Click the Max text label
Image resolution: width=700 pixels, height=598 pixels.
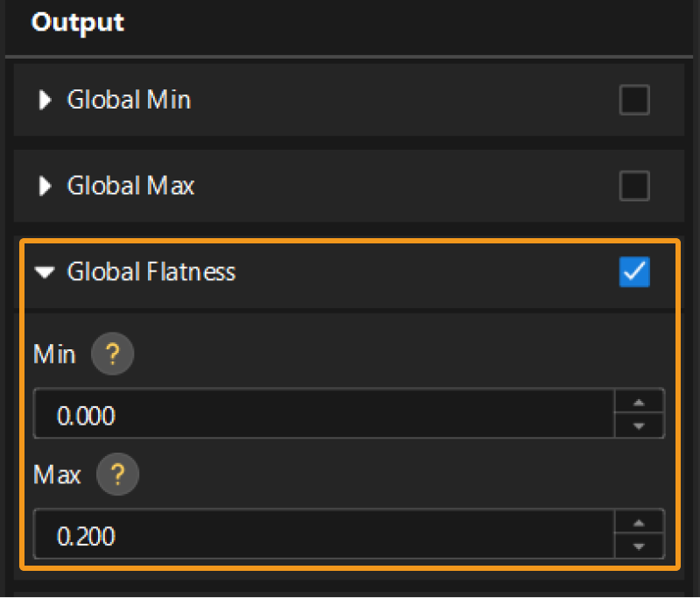pyautogui.click(x=57, y=475)
